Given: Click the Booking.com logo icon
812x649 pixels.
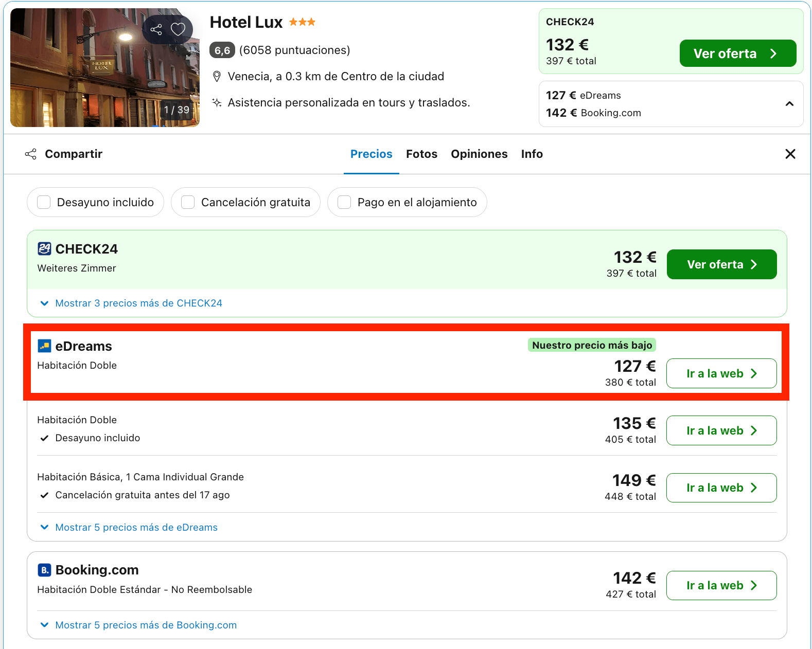Looking at the screenshot, I should 44,570.
